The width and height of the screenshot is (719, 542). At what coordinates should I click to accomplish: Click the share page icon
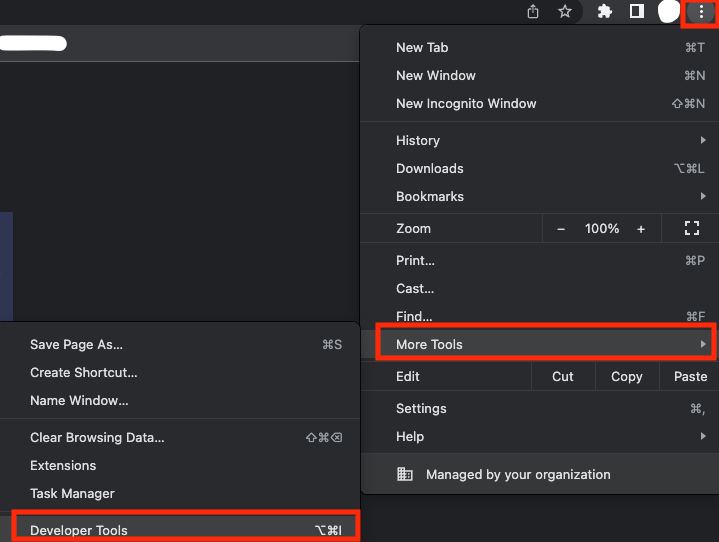(x=533, y=11)
